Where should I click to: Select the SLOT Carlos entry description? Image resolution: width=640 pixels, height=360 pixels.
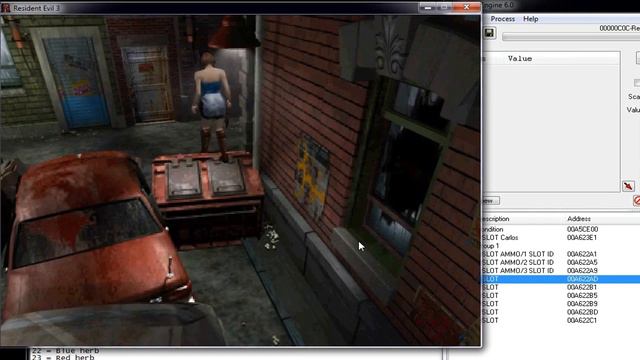click(500, 238)
